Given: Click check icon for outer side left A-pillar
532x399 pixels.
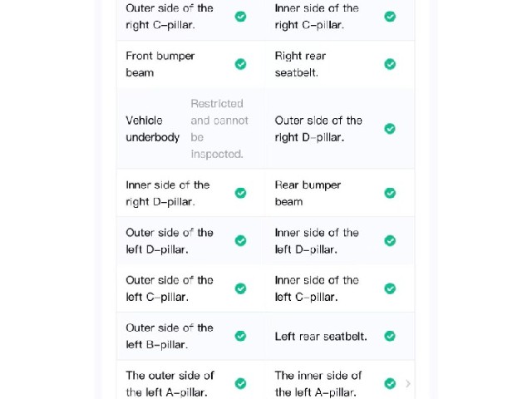Looking at the screenshot, I should pos(240,384).
